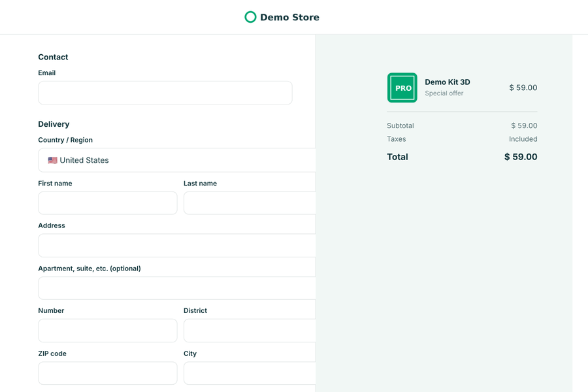Focus the First name field

coord(108,203)
